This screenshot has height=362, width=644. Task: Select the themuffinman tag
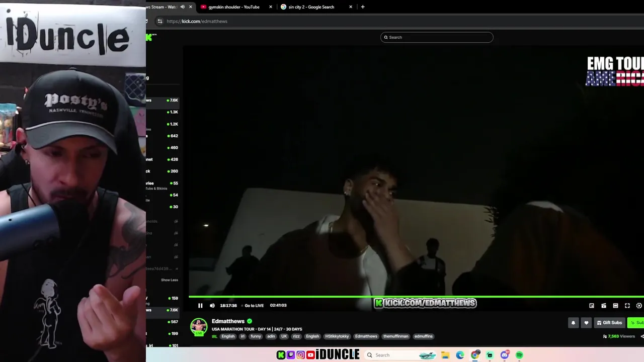396,336
